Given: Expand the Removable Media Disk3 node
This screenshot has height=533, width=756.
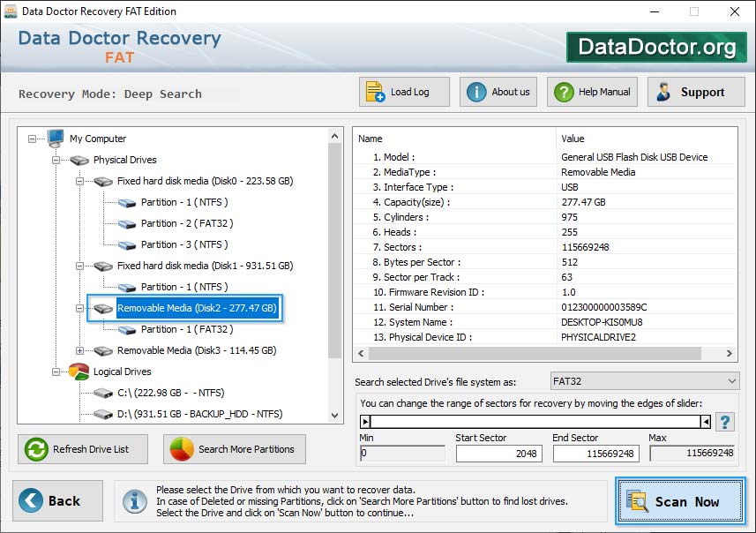Looking at the screenshot, I should (x=80, y=350).
